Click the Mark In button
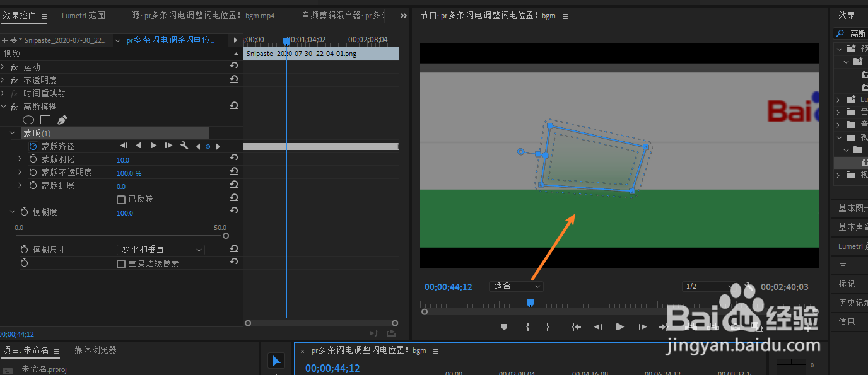This screenshot has width=868, height=375. pyautogui.click(x=527, y=326)
